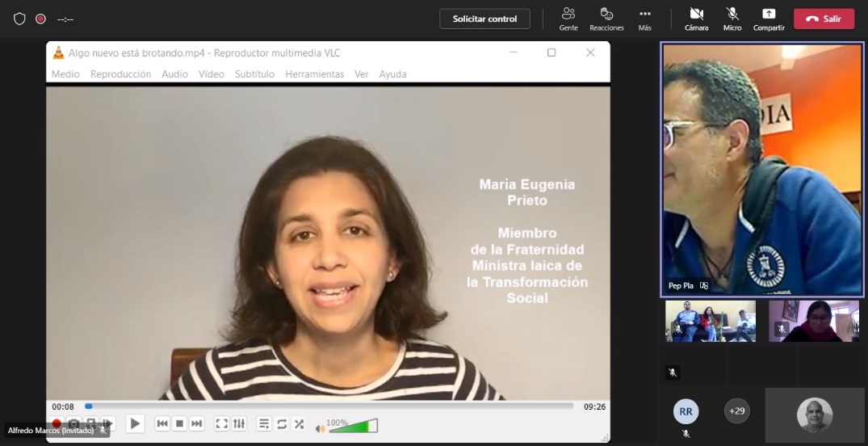
Task: Toggle VLC fullscreen mode
Action: 221,423
